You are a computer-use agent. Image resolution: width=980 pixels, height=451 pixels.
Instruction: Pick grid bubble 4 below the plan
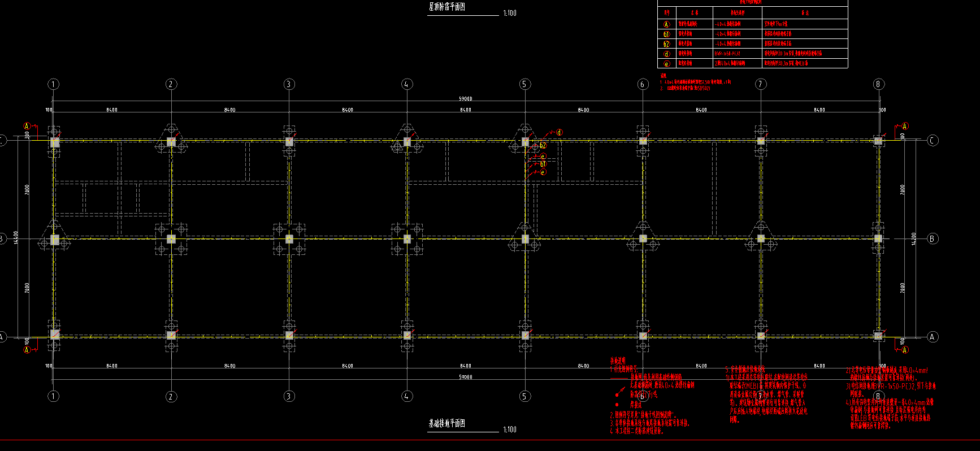(x=407, y=396)
